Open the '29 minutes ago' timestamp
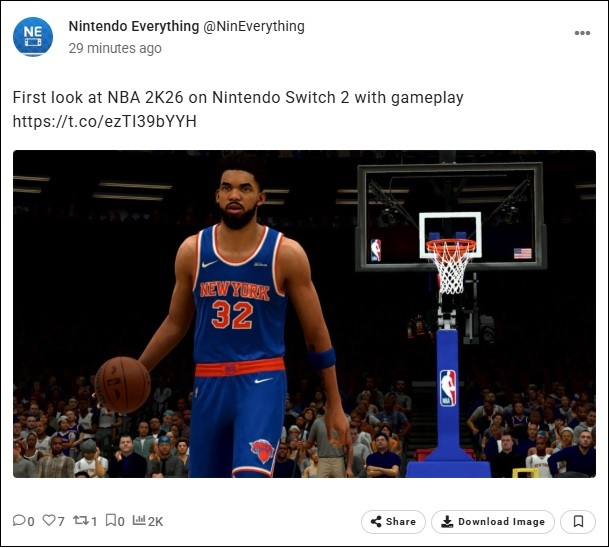The height and width of the screenshot is (548, 609). [x=115, y=48]
